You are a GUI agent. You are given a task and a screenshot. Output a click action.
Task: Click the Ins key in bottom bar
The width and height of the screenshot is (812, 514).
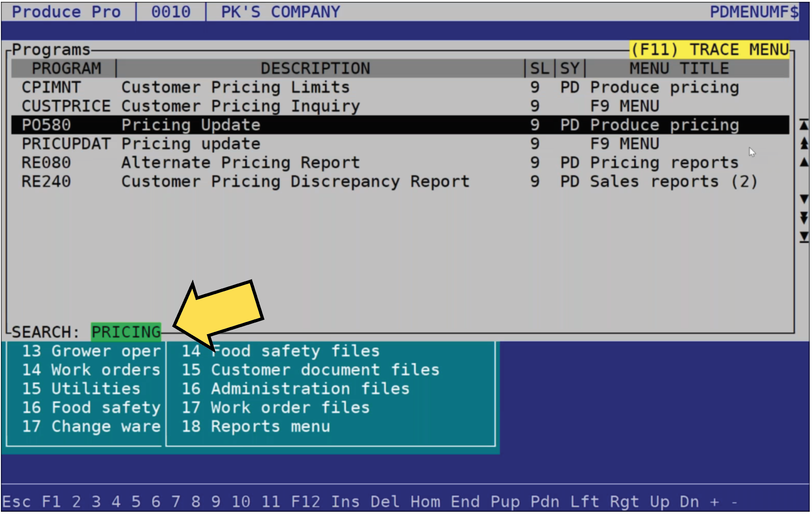345,502
